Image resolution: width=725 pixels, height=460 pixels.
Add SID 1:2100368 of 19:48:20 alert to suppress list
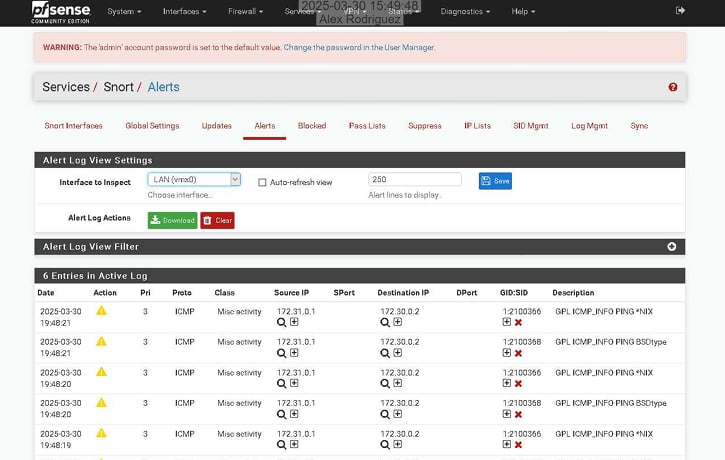pyautogui.click(x=507, y=414)
